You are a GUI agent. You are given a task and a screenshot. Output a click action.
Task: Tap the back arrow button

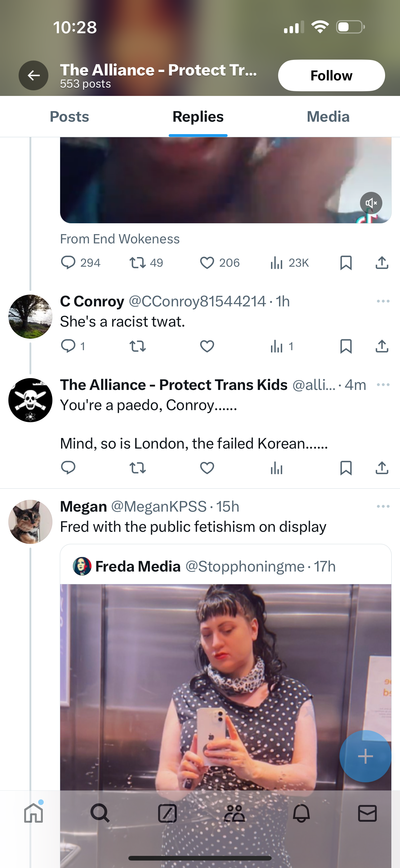[x=33, y=75]
